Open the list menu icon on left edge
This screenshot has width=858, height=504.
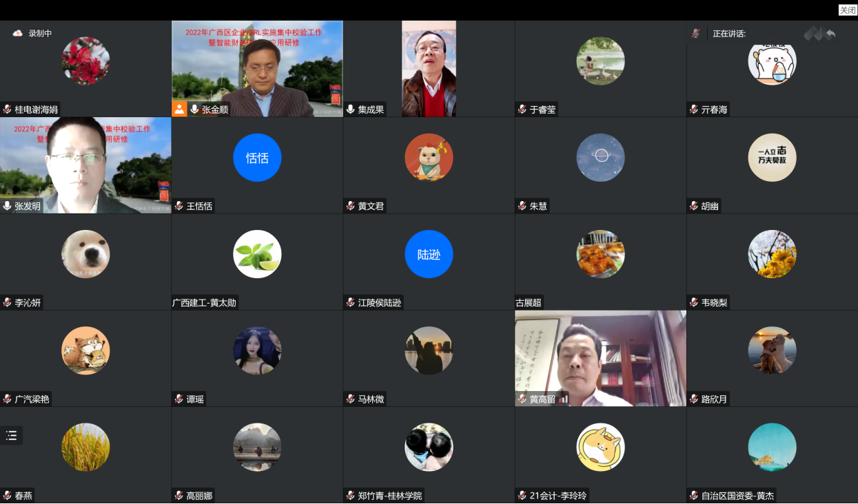[x=12, y=435]
